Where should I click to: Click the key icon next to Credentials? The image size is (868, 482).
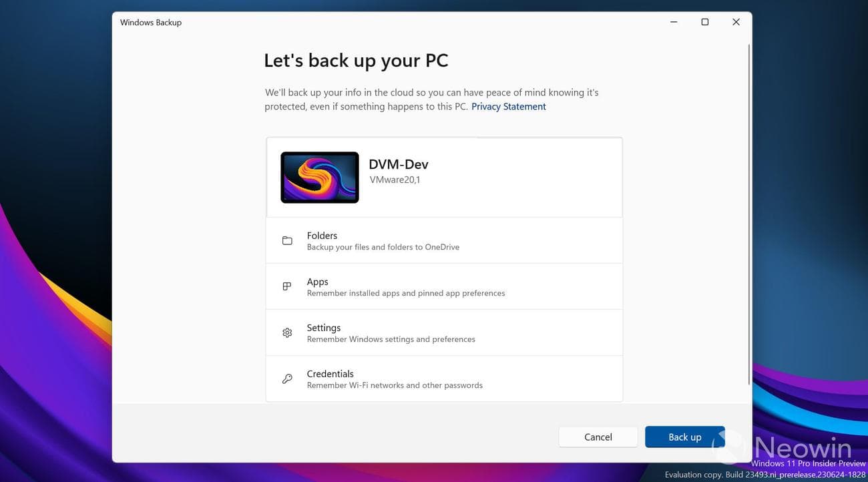(287, 378)
